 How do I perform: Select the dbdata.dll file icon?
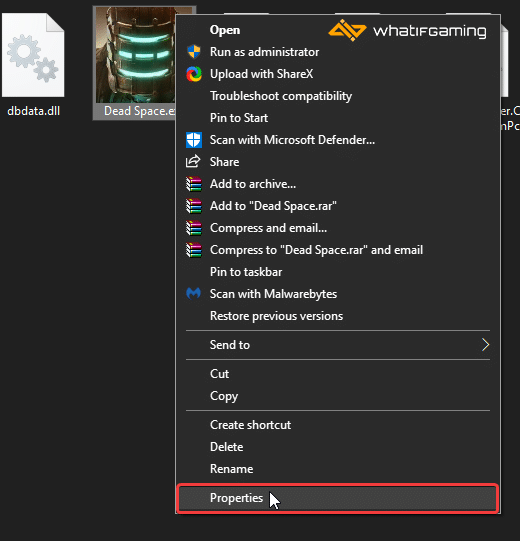(33, 55)
